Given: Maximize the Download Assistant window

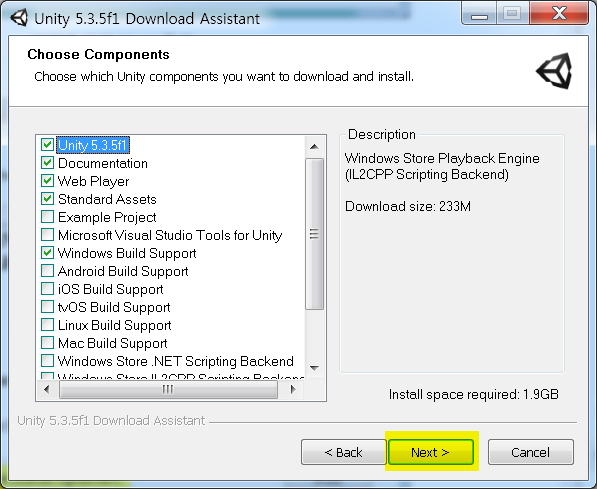Looking at the screenshot, I should (x=512, y=14).
